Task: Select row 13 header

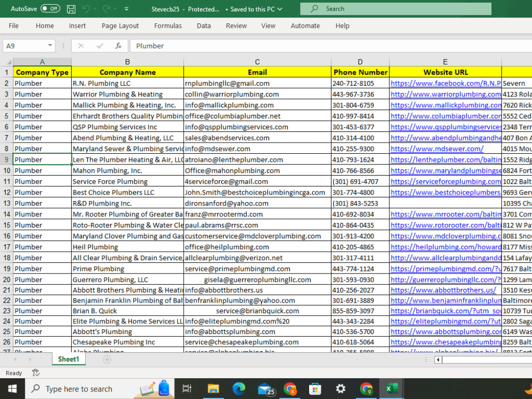Action: click(6, 203)
